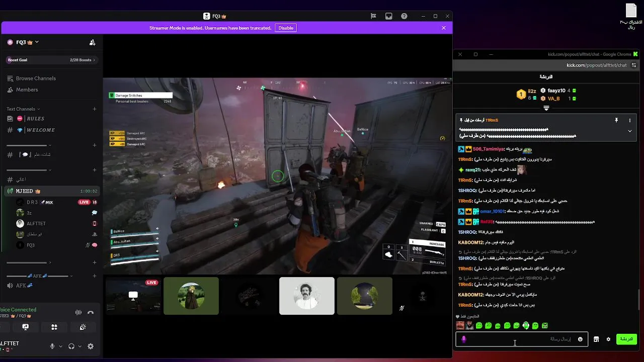Click the pin icon on the pinned message

[x=616, y=121]
